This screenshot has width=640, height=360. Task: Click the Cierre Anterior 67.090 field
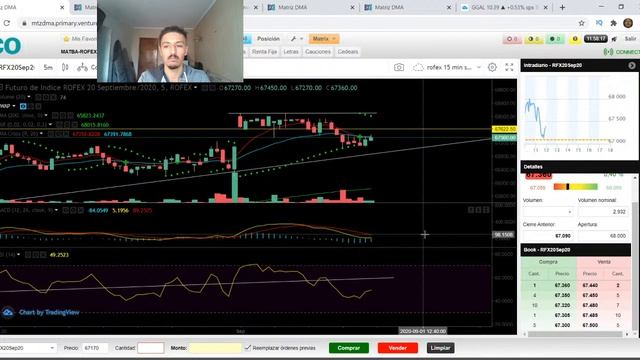(x=548, y=236)
